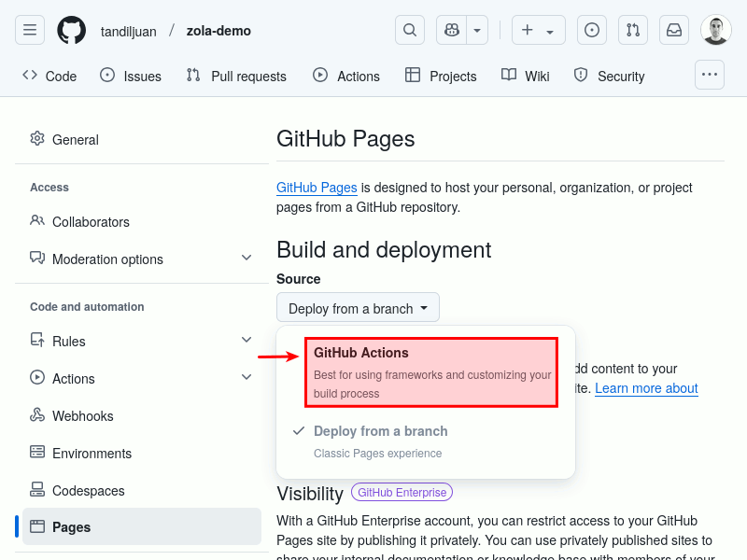Open the hamburger navigation menu

pos(30,30)
